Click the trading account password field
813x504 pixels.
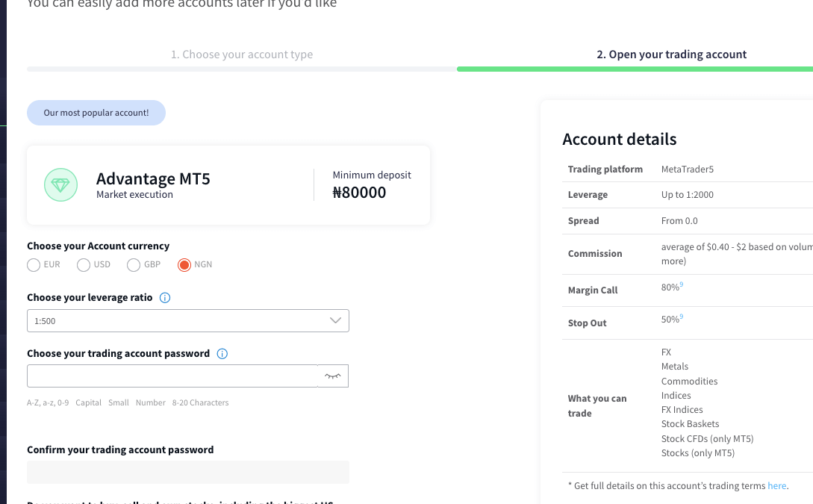click(172, 376)
